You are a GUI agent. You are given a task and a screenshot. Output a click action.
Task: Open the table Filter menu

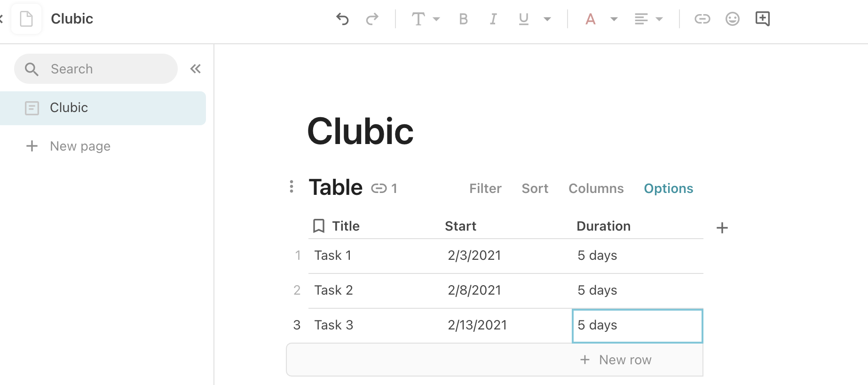485,189
